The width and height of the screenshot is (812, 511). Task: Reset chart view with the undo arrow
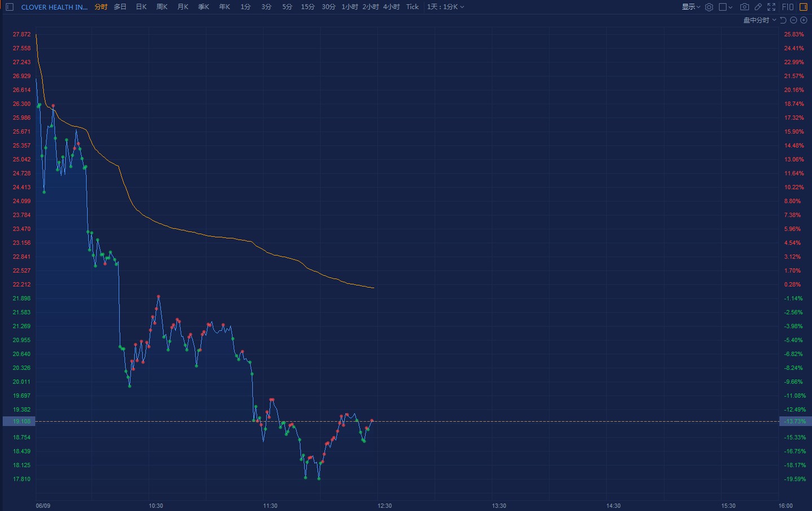(783, 20)
